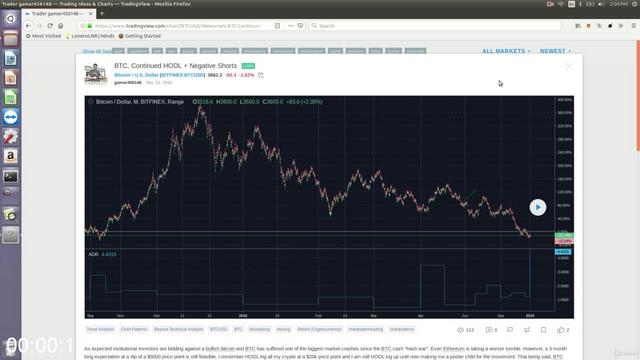Click the share megaphone icon
The width and height of the screenshot is (640, 360).
(527, 330)
